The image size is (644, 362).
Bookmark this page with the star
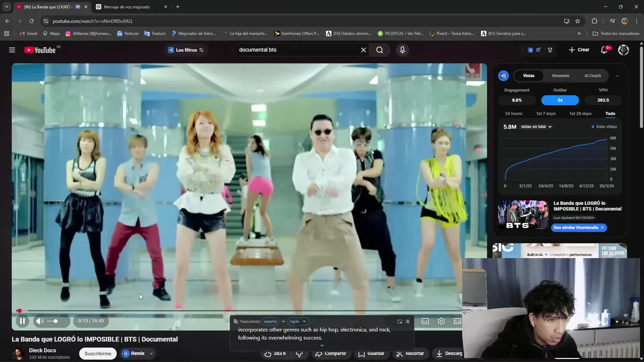tap(578, 21)
